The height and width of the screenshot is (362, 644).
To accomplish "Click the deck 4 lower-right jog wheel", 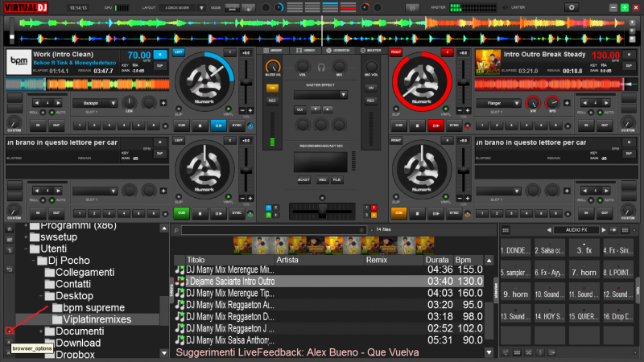I will (422, 170).
